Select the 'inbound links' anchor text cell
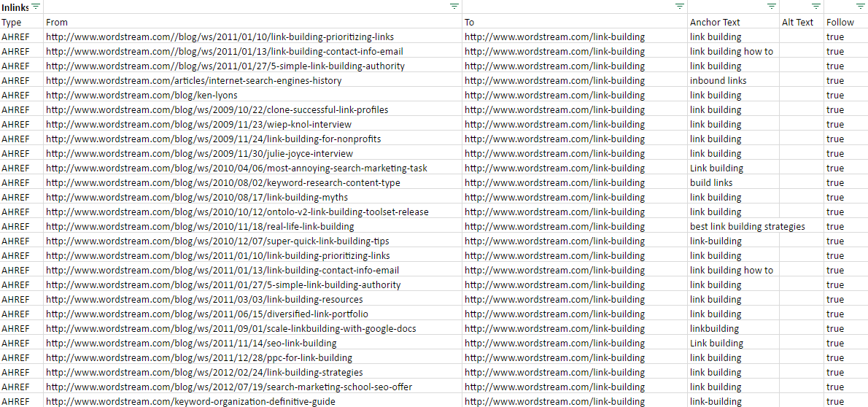Image resolution: width=868 pixels, height=407 pixels. click(718, 80)
